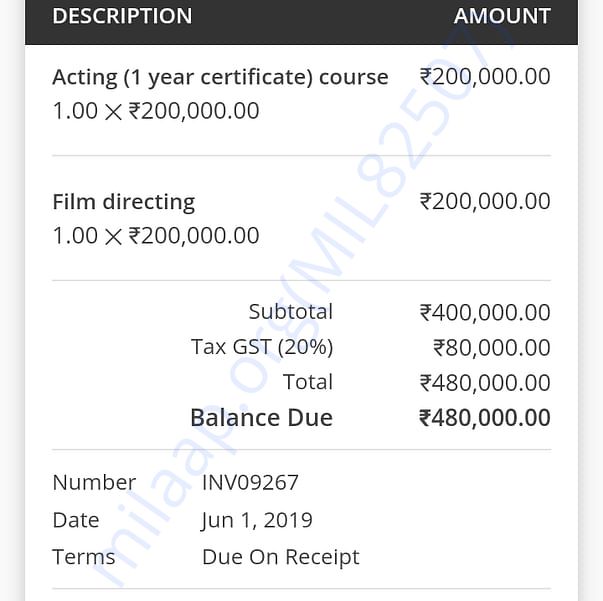Click the Subtotal label
This screenshot has width=603, height=601.
click(291, 311)
